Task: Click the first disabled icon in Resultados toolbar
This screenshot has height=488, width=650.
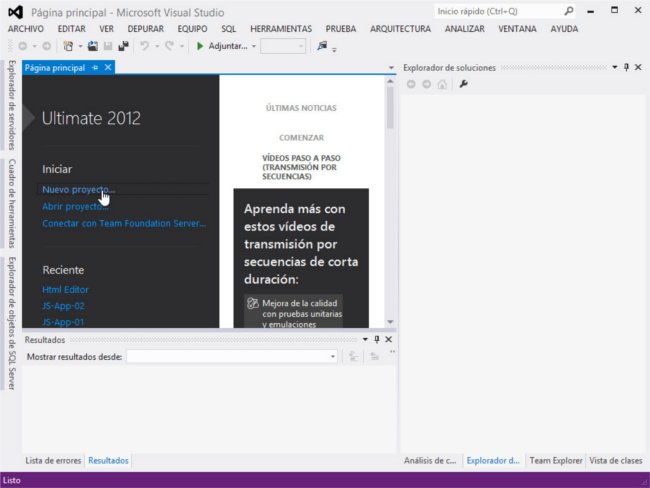Action: click(x=353, y=357)
